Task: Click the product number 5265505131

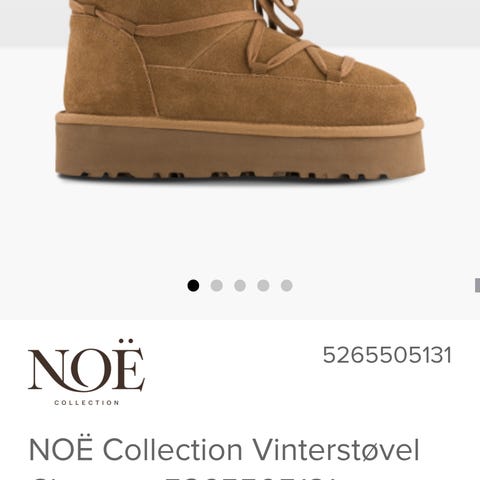Action: pyautogui.click(x=387, y=355)
